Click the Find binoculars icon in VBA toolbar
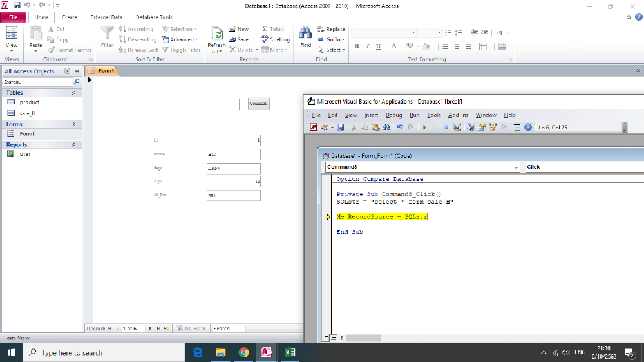 pos(386,128)
